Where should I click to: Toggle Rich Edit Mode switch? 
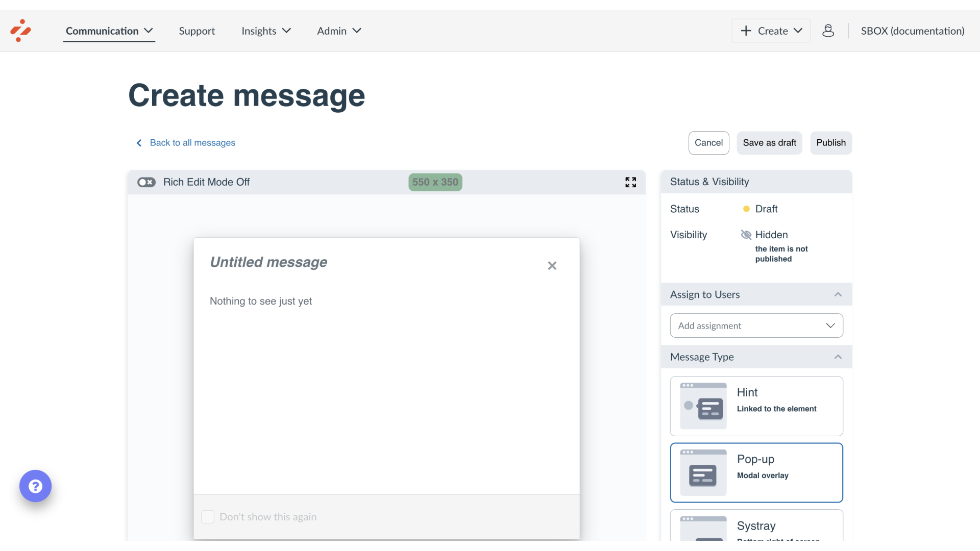click(146, 182)
